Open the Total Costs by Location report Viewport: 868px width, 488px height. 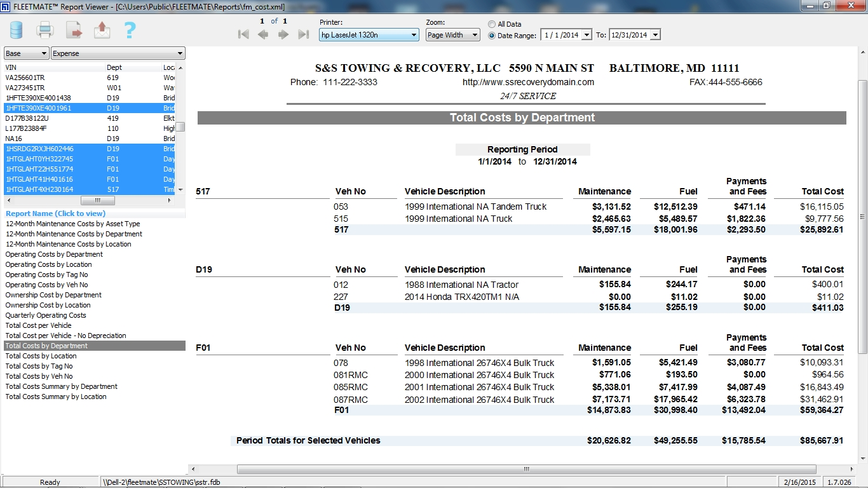tap(40, 356)
